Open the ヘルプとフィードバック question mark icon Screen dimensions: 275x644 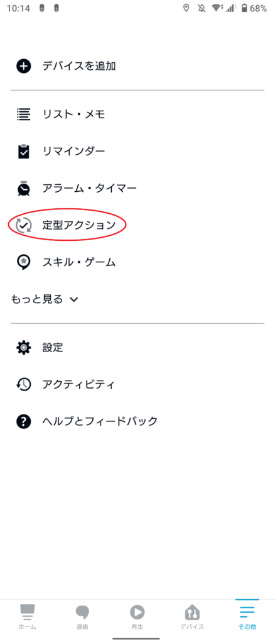point(24,421)
